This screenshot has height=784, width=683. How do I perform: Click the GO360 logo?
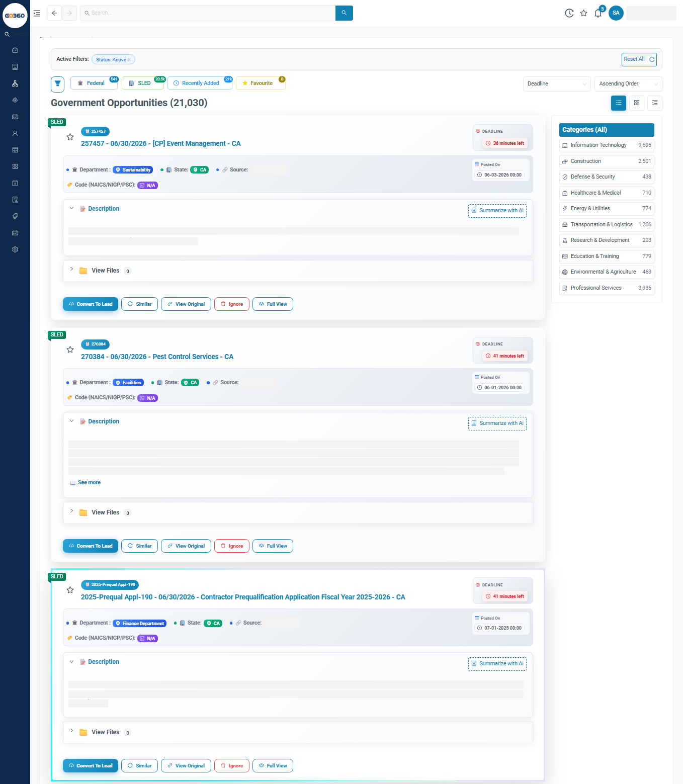[15, 16]
